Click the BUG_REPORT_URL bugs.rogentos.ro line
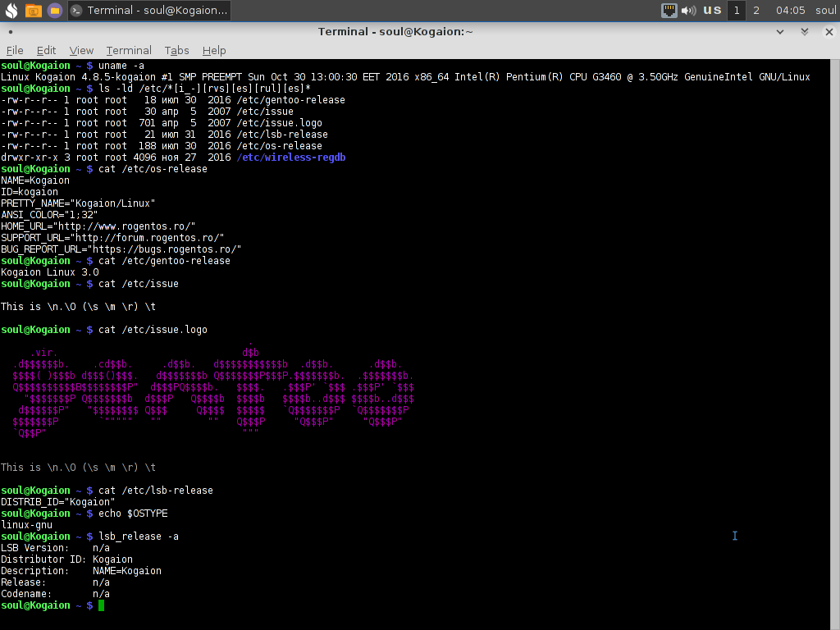 [x=121, y=249]
